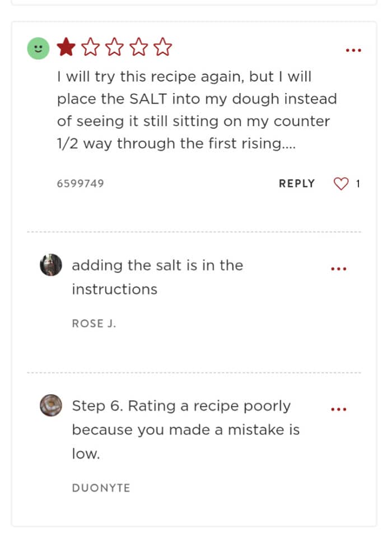
Task: Click the second empty star
Action: click(x=90, y=47)
